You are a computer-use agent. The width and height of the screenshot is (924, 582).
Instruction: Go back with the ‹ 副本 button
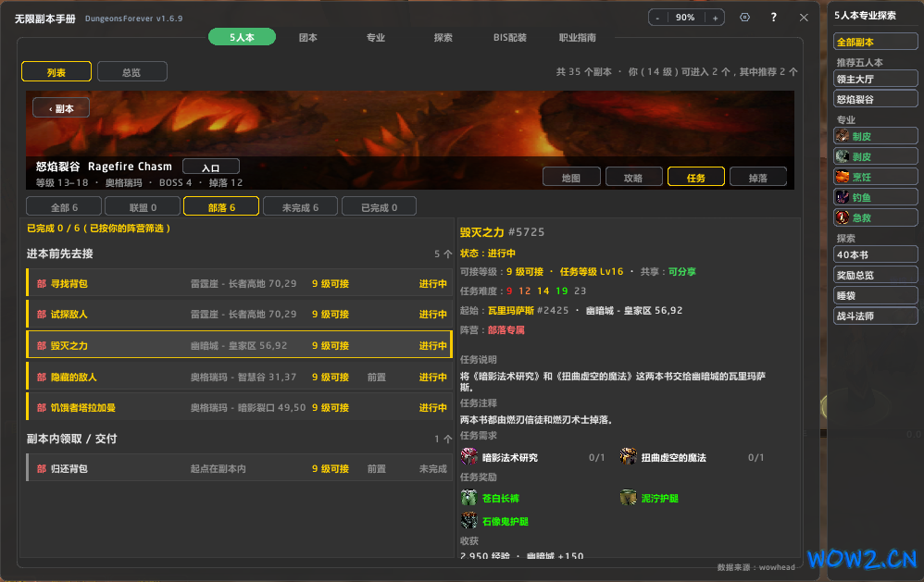(x=61, y=108)
